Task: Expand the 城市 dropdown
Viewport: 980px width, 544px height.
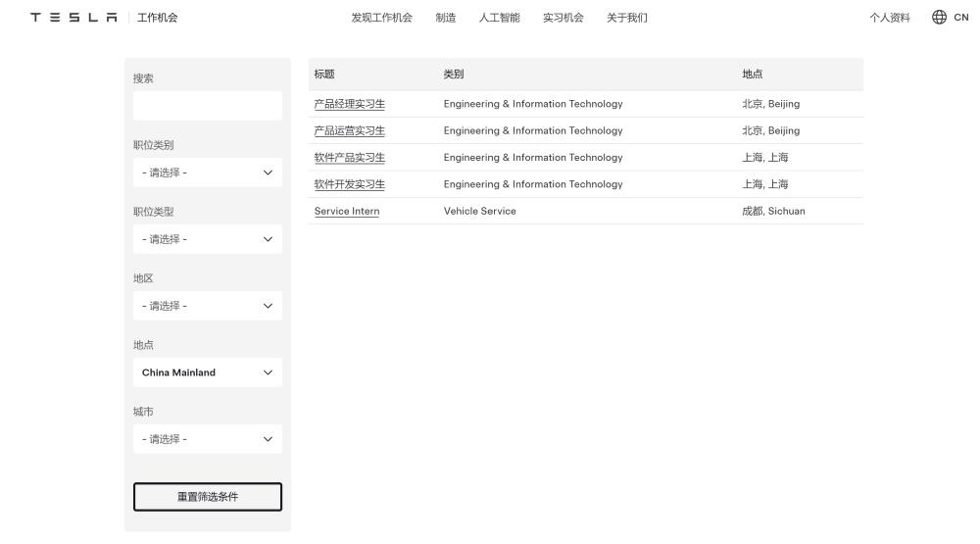Action: (x=208, y=439)
